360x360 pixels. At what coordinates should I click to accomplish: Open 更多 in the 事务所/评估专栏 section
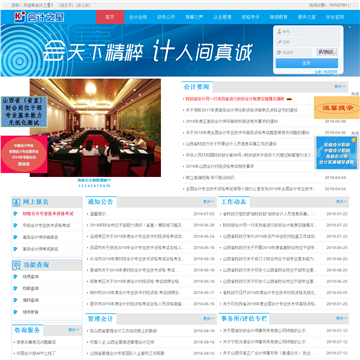tap(341, 319)
